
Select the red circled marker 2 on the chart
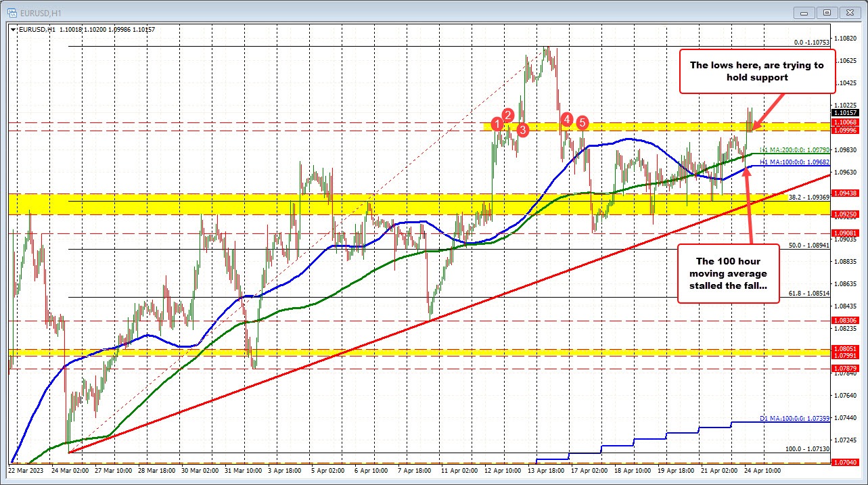[x=508, y=116]
